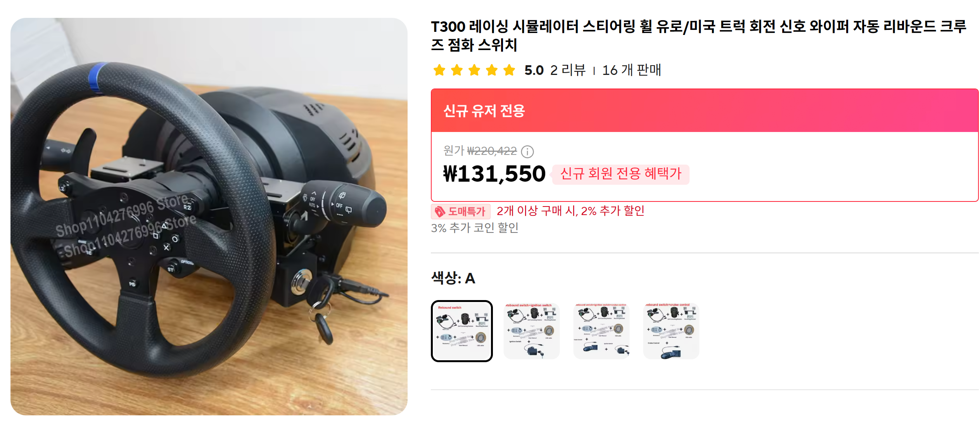Select the 'Rebound switch' option A thumbnail
The image size is (980, 427).
click(x=462, y=331)
